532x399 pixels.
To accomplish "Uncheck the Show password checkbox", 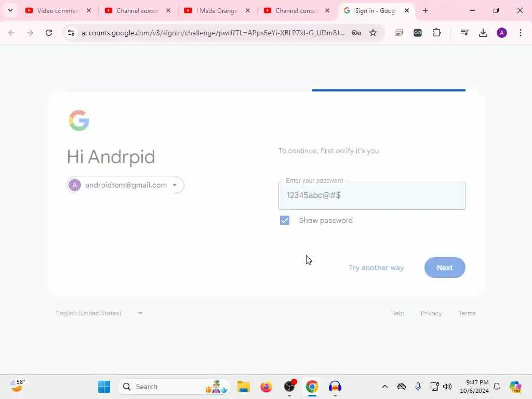I will pyautogui.click(x=285, y=220).
